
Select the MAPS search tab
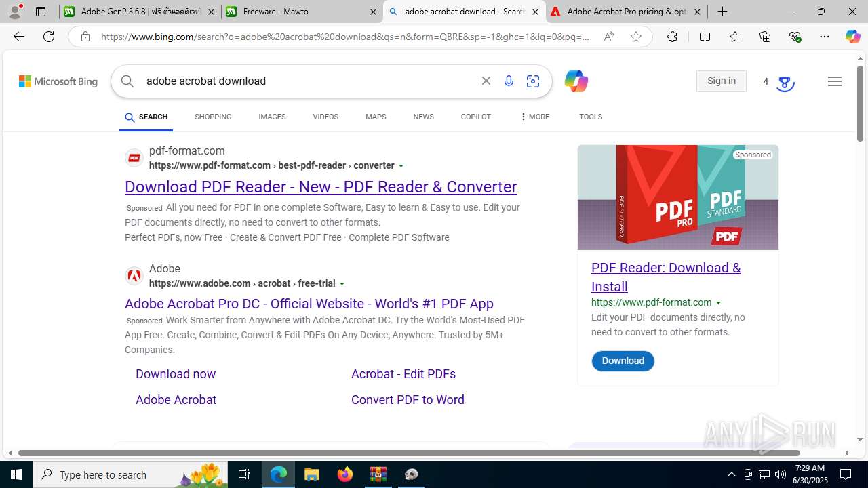click(376, 117)
